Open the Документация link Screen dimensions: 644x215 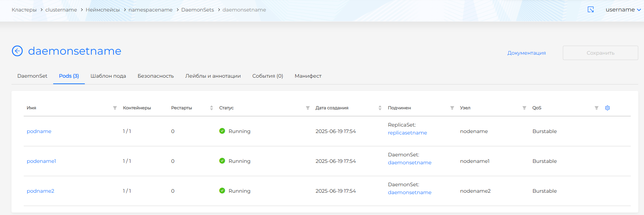pos(526,53)
